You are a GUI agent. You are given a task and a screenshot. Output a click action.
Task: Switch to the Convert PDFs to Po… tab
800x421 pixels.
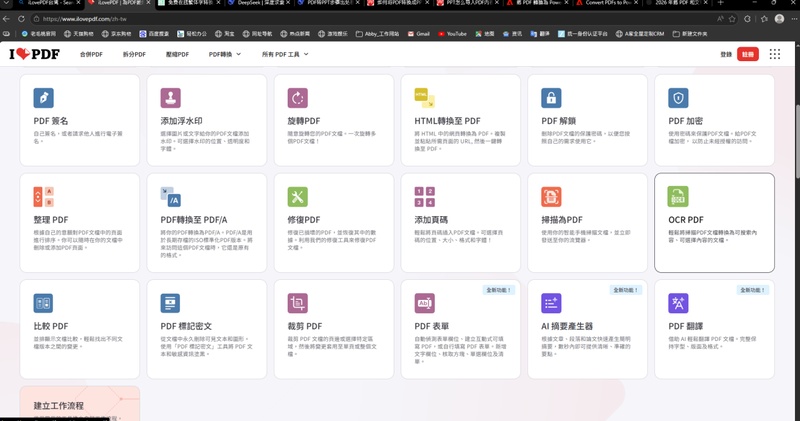coord(607,3)
